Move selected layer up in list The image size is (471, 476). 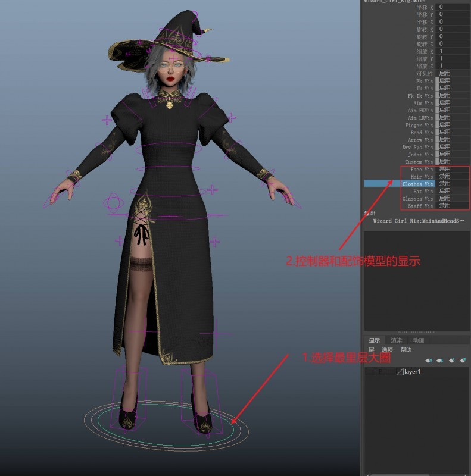429,361
